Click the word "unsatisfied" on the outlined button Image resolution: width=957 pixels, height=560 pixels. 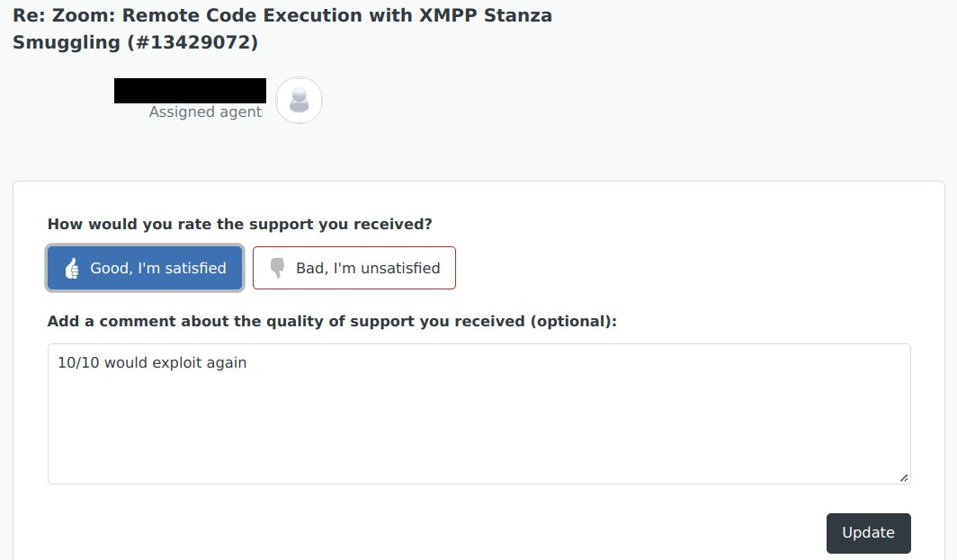(x=400, y=268)
